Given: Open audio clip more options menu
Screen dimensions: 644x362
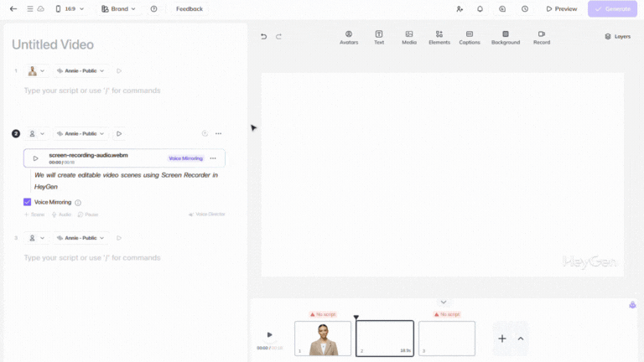Looking at the screenshot, I should (213, 158).
